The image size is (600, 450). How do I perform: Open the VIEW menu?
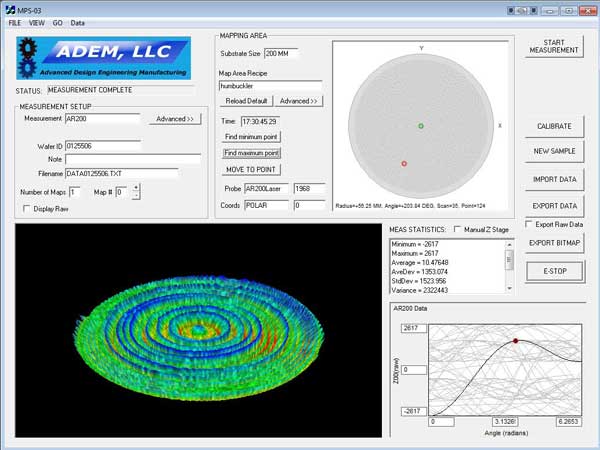[37, 23]
